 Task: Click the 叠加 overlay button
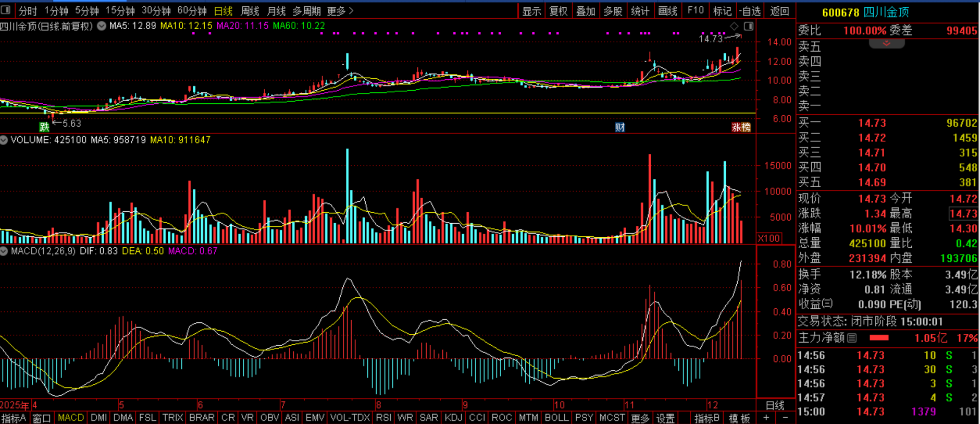pyautogui.click(x=585, y=11)
